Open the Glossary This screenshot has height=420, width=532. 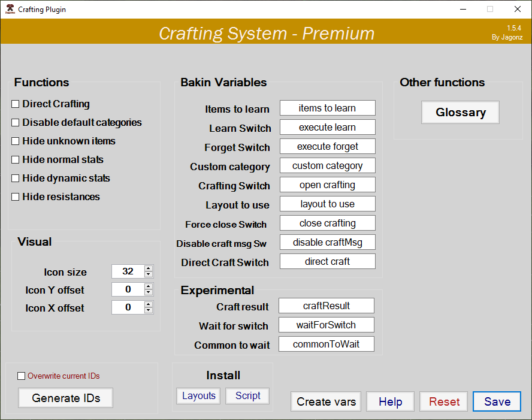pyautogui.click(x=461, y=112)
